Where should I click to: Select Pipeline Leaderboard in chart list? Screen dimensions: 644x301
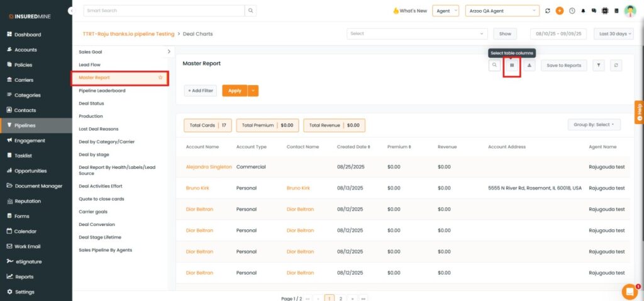pos(102,91)
